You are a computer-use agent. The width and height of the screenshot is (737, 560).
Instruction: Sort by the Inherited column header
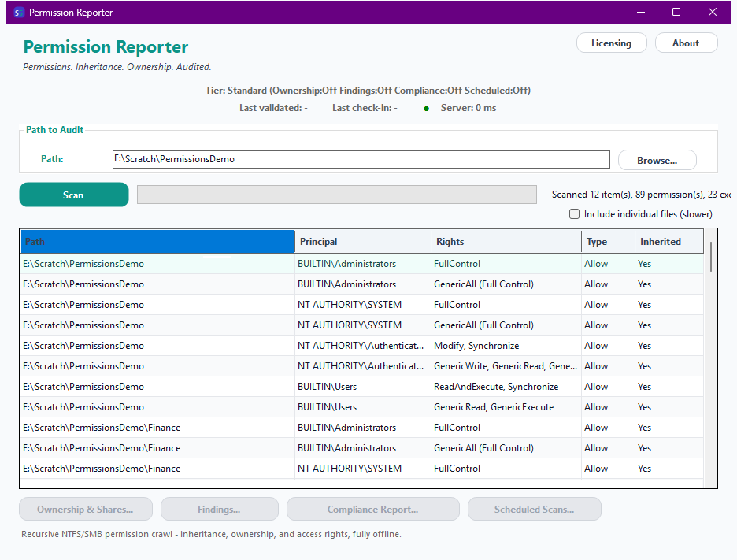click(x=668, y=242)
